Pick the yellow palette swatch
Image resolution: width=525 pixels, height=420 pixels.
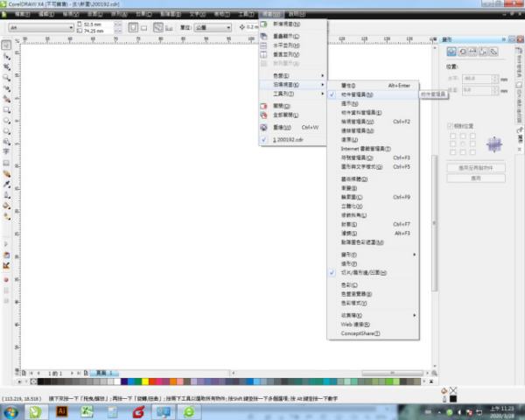coord(145,381)
